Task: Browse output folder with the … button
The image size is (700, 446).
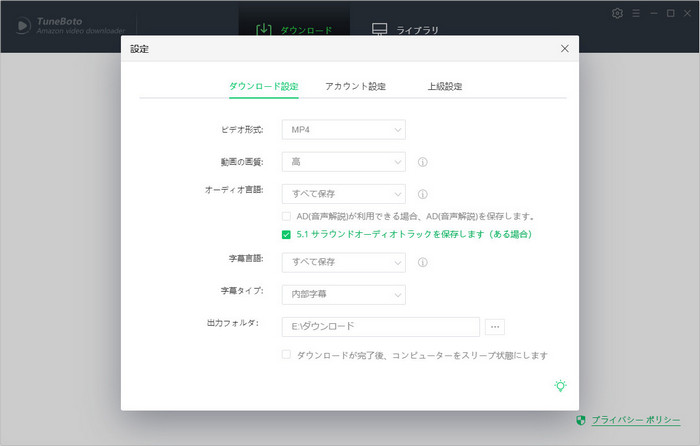Action: (495, 327)
